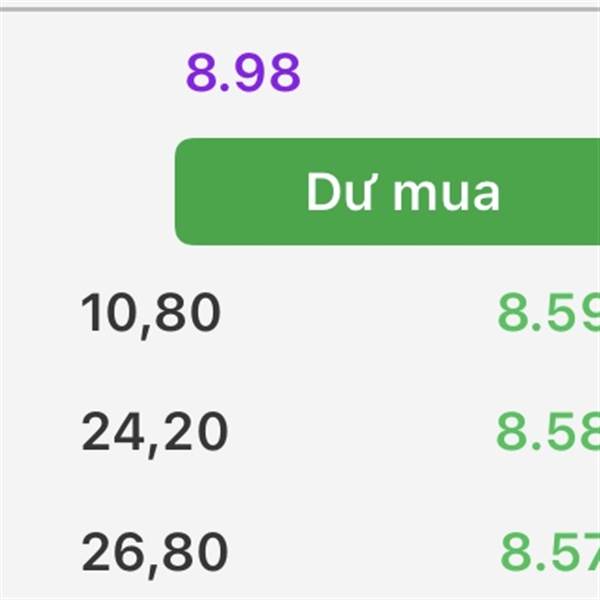Select the 26,80 bid volume
The height and width of the screenshot is (600, 600).
(x=155, y=554)
